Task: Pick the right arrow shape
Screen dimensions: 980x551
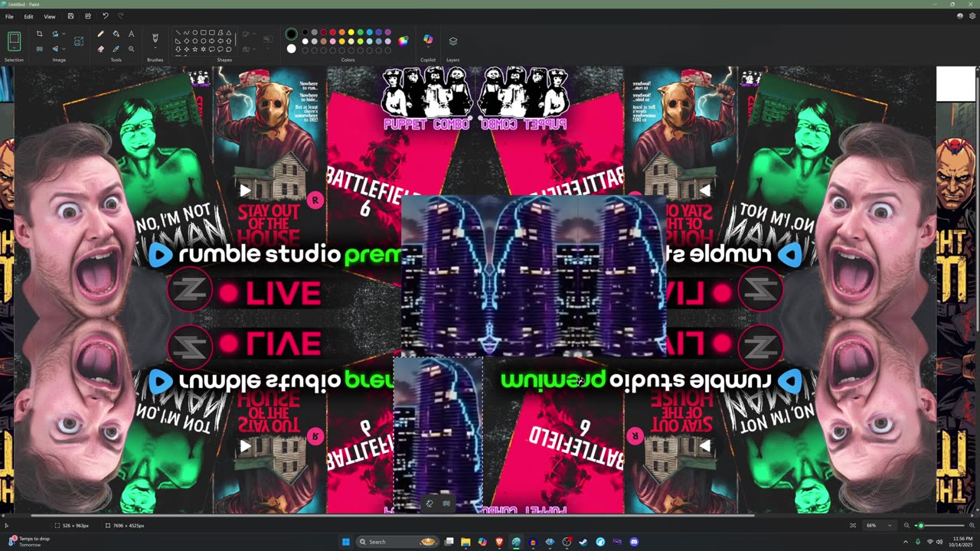Action: (x=211, y=41)
